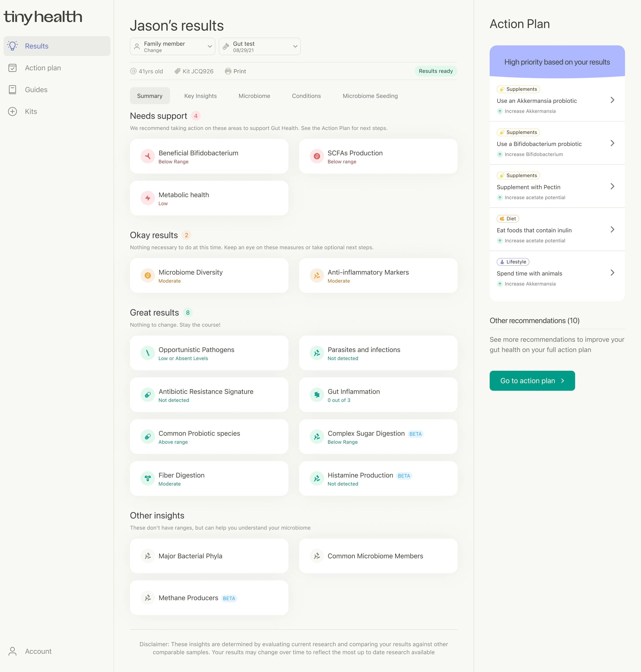Open the Family member selector dropdown
Viewport: 641px width, 672px height.
172,46
